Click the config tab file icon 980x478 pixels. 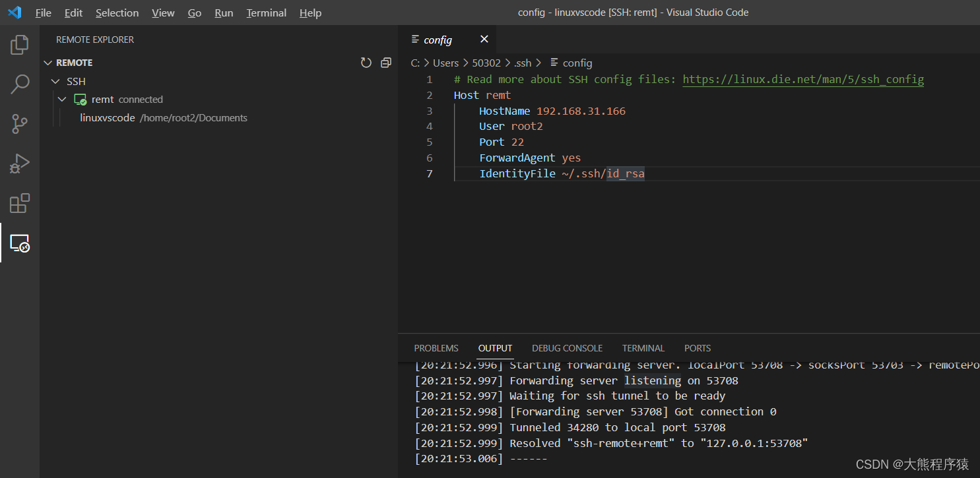(415, 40)
